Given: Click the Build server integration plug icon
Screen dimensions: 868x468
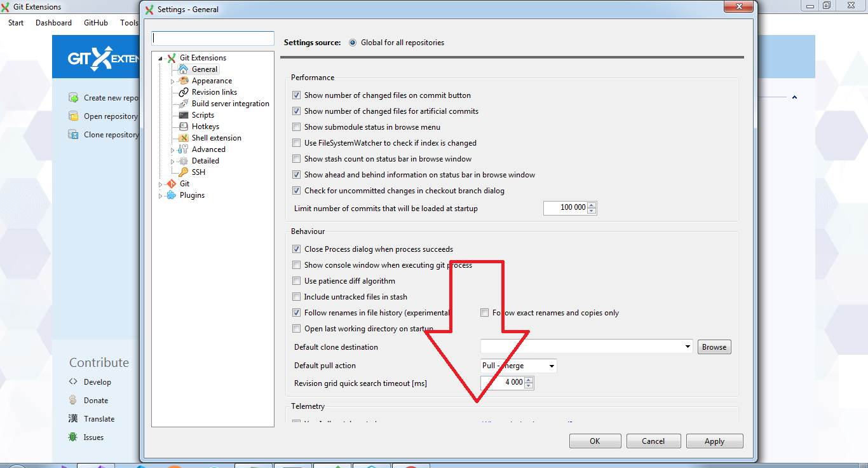Looking at the screenshot, I should tap(183, 103).
